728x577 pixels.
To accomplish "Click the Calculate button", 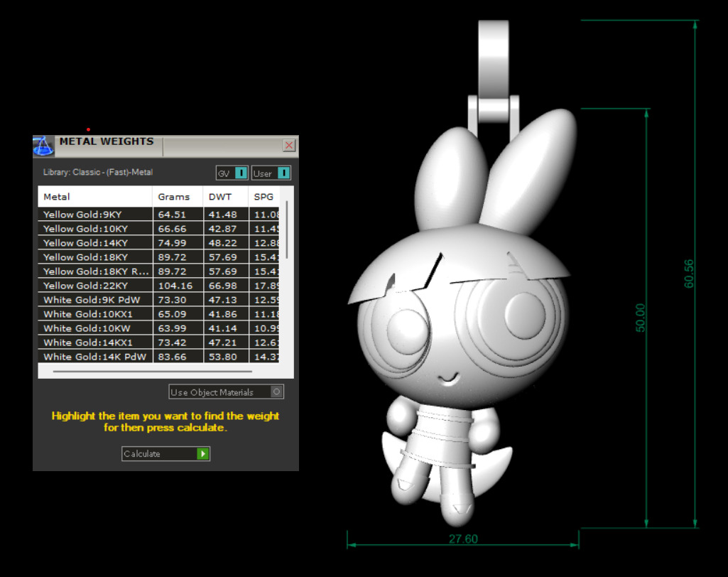I will 165,454.
